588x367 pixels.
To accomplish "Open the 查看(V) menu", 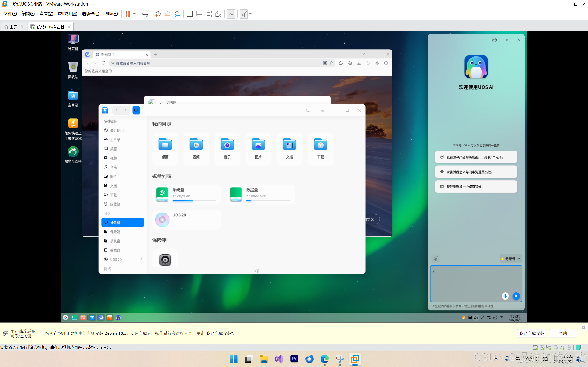I will point(46,14).
